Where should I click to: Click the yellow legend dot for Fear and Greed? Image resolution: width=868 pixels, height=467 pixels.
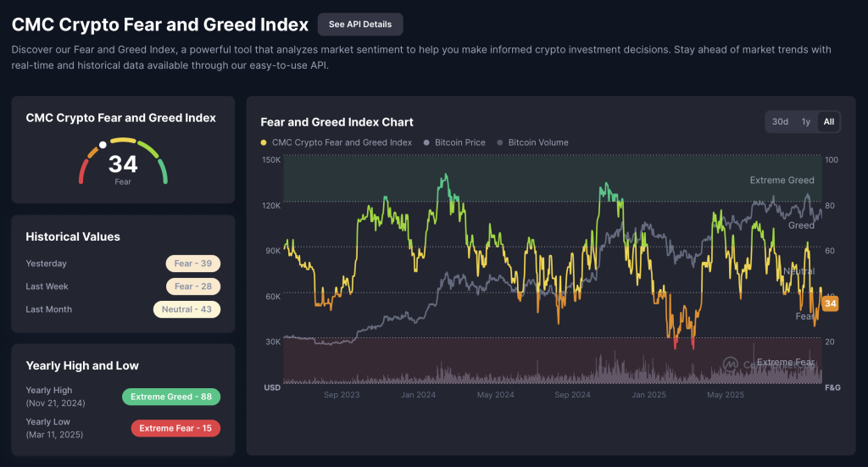click(x=264, y=142)
